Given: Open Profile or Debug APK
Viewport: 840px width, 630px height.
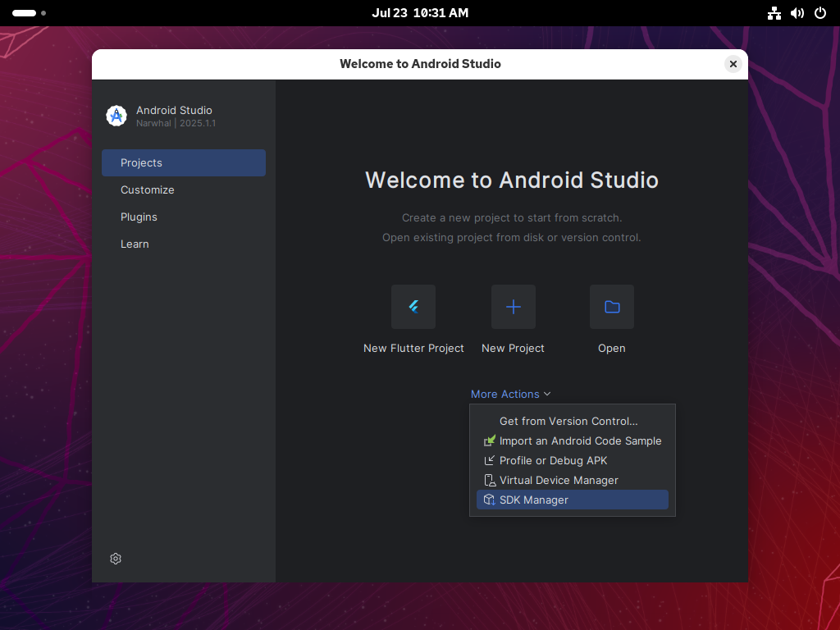Looking at the screenshot, I should click(553, 460).
